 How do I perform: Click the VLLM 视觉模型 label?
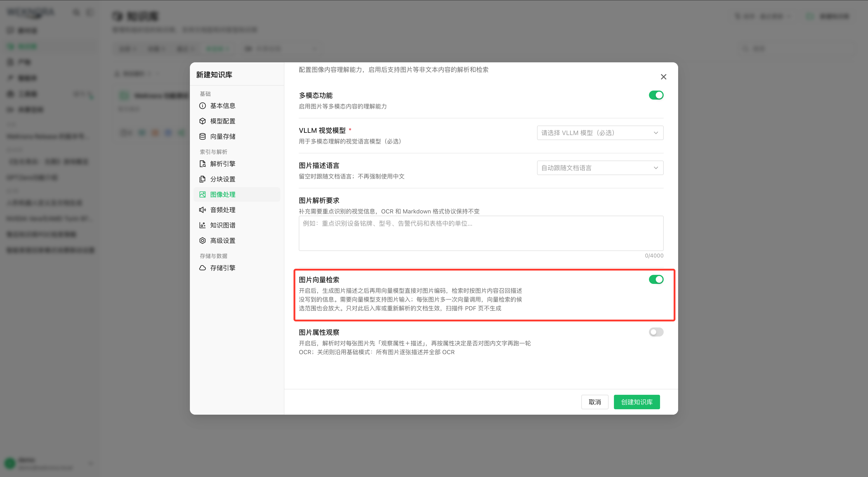click(x=322, y=130)
